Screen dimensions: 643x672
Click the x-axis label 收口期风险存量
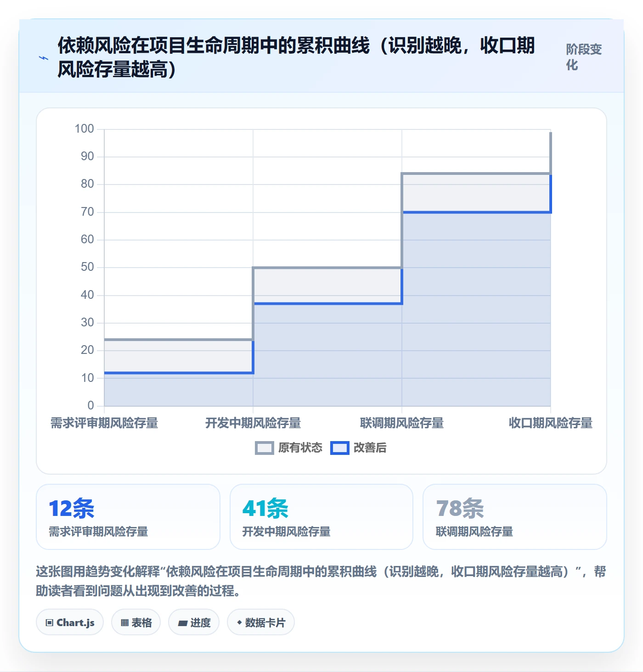(x=551, y=423)
